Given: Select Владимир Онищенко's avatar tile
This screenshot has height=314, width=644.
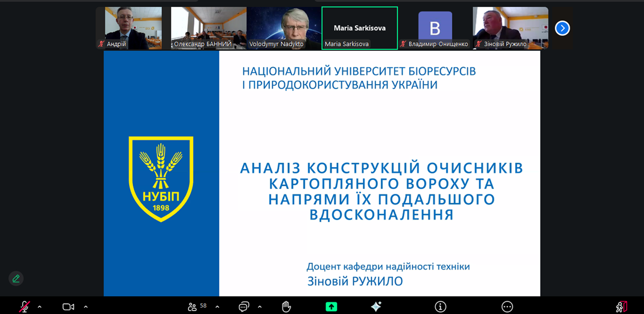Looking at the screenshot, I should 435,28.
